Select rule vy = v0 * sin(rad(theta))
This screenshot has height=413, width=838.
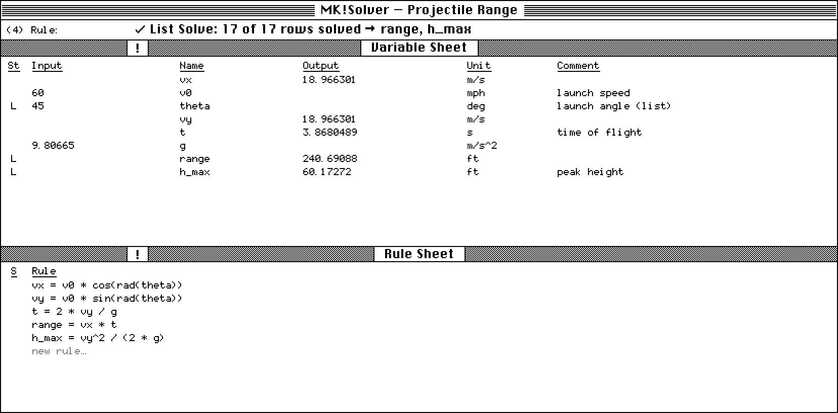tap(107, 298)
